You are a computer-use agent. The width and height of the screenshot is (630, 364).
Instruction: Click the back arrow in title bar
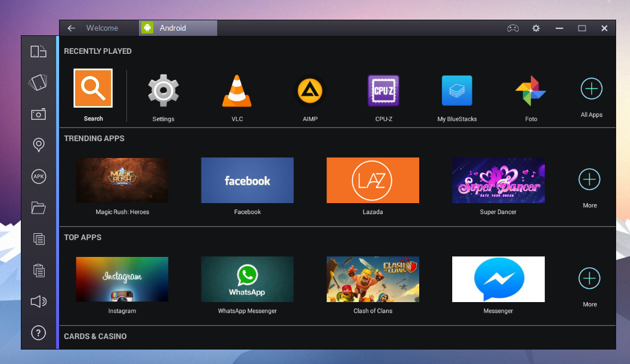[x=72, y=28]
